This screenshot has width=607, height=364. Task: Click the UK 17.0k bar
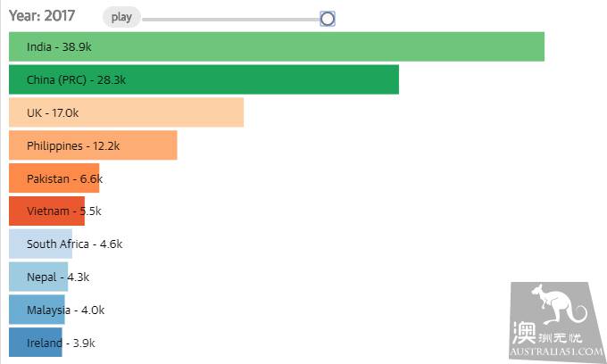coord(126,112)
